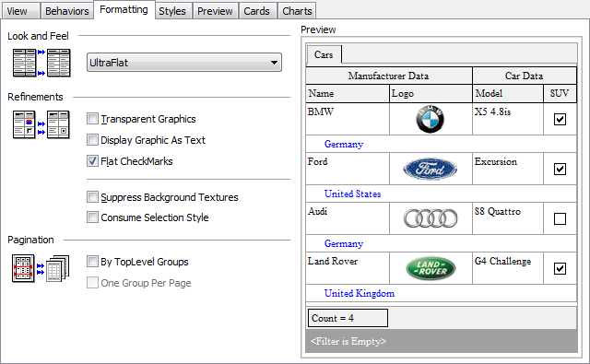Image resolution: width=590 pixels, height=364 pixels.
Task: Click the Land Rover logo
Action: pos(431,268)
